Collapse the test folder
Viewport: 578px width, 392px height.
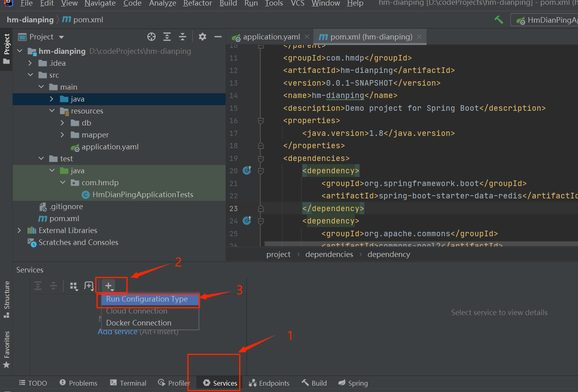pyautogui.click(x=41, y=159)
